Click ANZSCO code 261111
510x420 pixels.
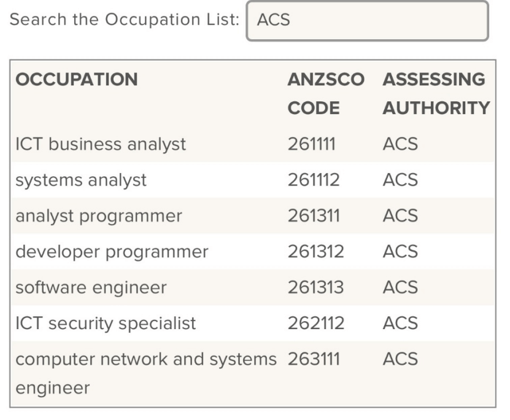tap(311, 144)
